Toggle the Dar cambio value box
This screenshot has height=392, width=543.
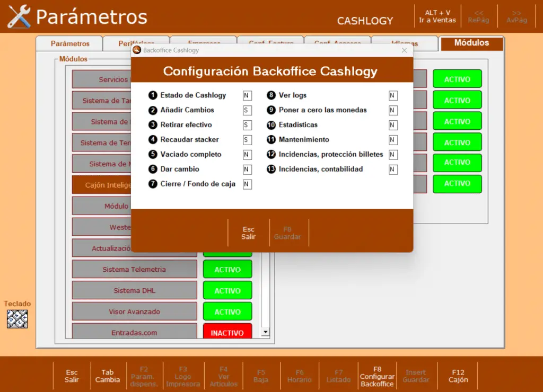tap(247, 169)
